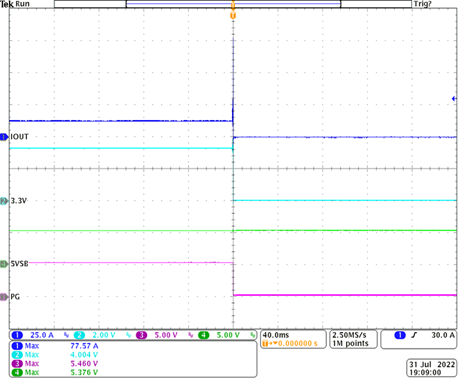This screenshot has height=378, width=458.
Task: Click the Trig? status indicator
Action: pyautogui.click(x=422, y=4)
